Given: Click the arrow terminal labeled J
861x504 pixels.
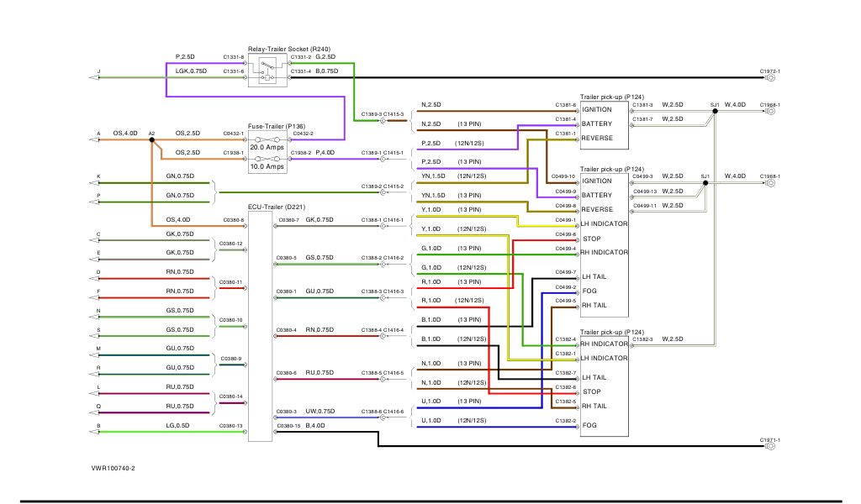Looking at the screenshot, I should [x=94, y=78].
